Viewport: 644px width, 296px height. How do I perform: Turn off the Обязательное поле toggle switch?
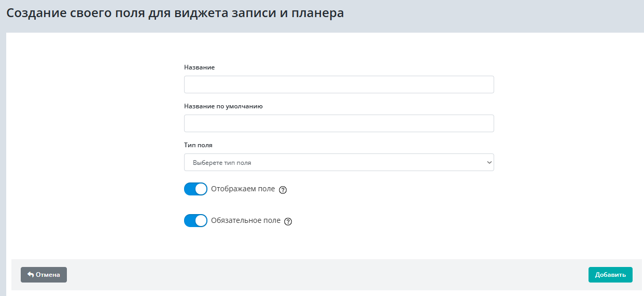coord(195,221)
